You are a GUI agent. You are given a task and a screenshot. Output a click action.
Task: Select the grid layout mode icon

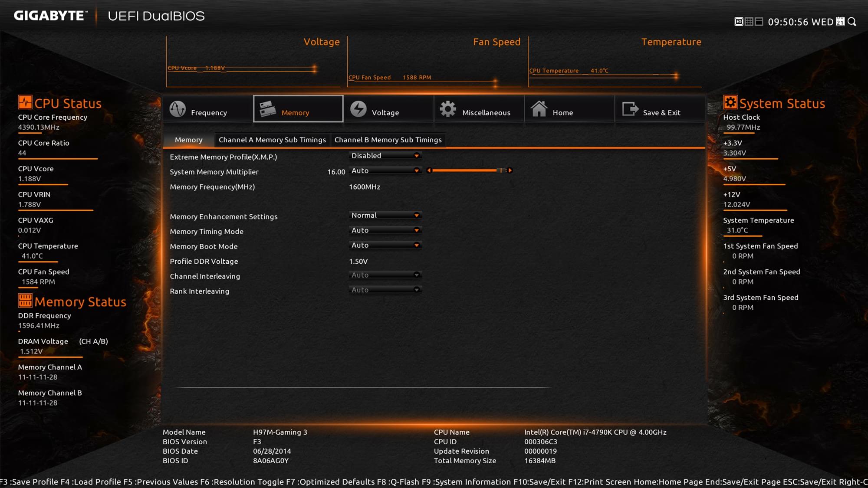point(749,22)
